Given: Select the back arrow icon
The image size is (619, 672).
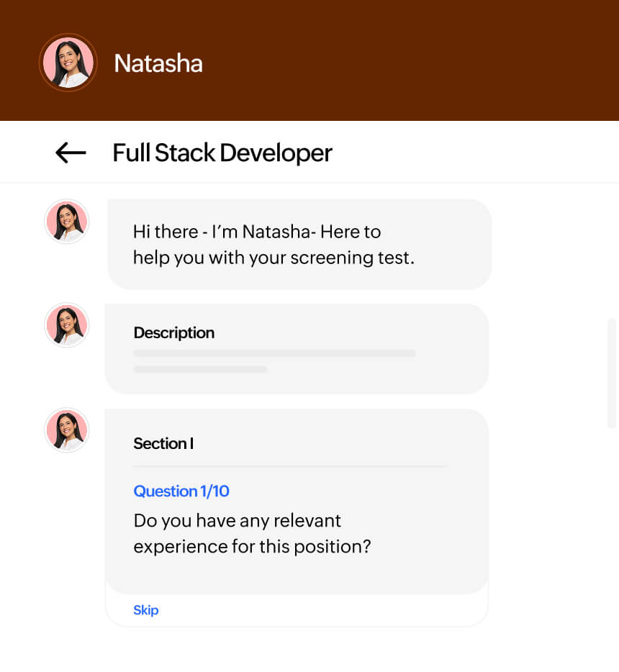Looking at the screenshot, I should [x=69, y=153].
